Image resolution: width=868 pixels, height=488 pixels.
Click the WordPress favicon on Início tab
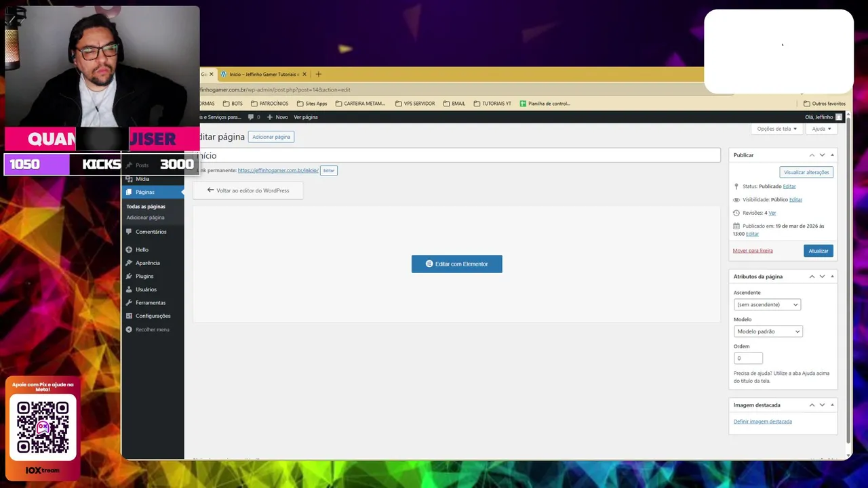click(224, 74)
